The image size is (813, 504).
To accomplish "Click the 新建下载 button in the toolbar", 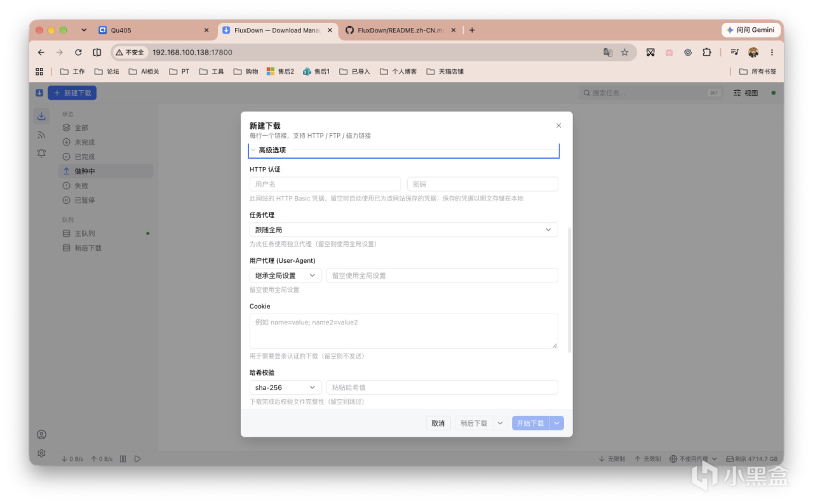I will 72,93.
